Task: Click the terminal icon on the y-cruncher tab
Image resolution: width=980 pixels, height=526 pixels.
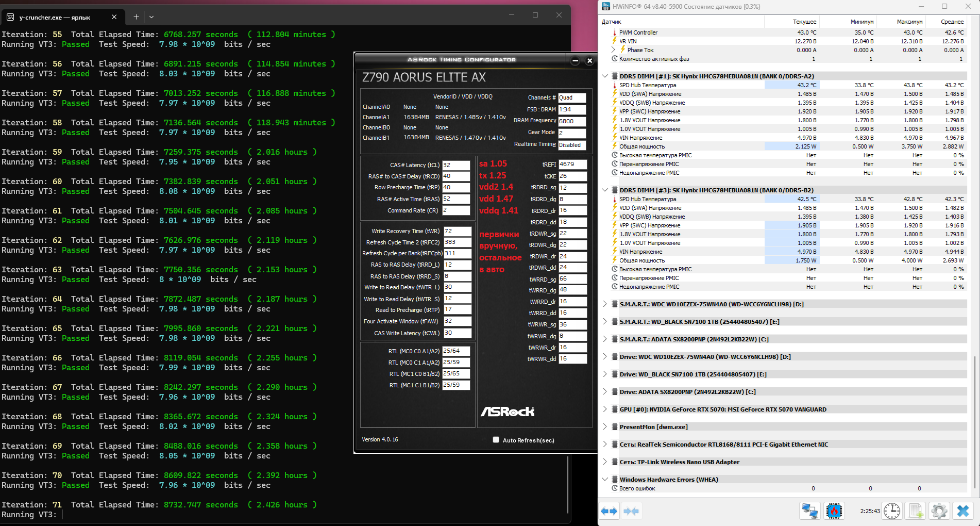Action: point(10,17)
